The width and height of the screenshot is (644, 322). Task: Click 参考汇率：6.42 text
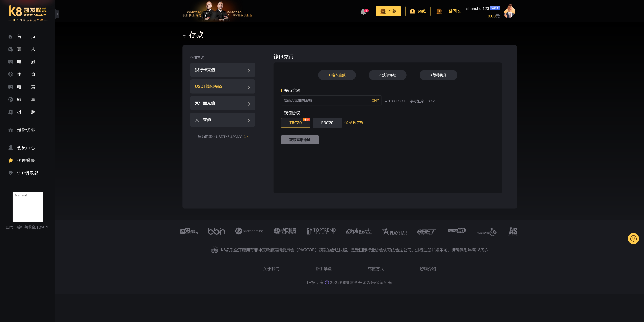point(422,101)
